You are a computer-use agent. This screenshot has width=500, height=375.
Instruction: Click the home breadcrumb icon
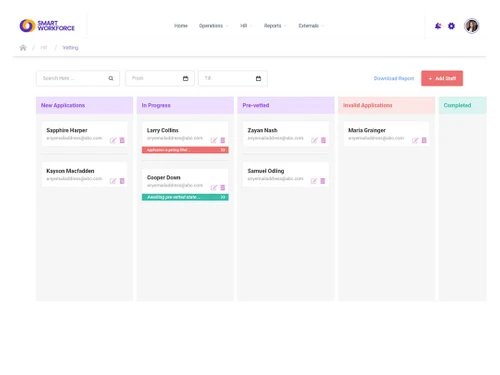23,48
